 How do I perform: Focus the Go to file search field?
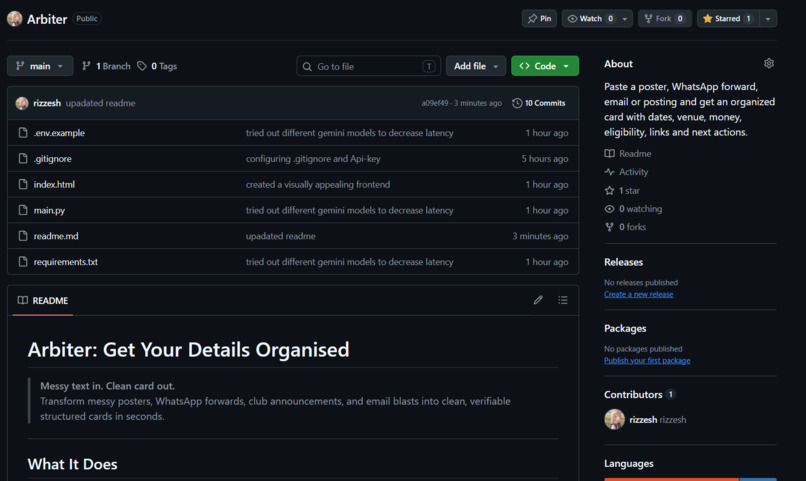coord(369,66)
